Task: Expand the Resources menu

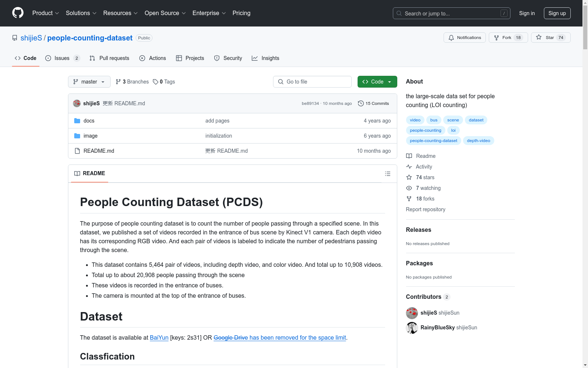Action: pos(121,13)
